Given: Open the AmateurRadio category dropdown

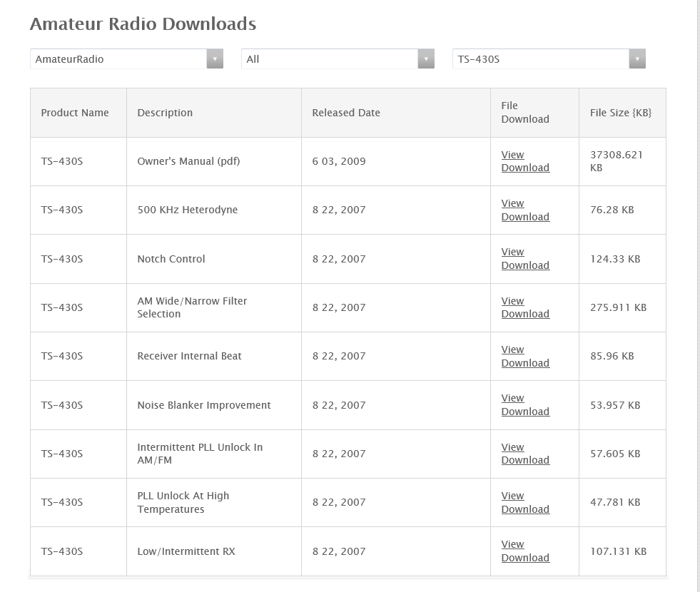Looking at the screenshot, I should coord(126,59).
